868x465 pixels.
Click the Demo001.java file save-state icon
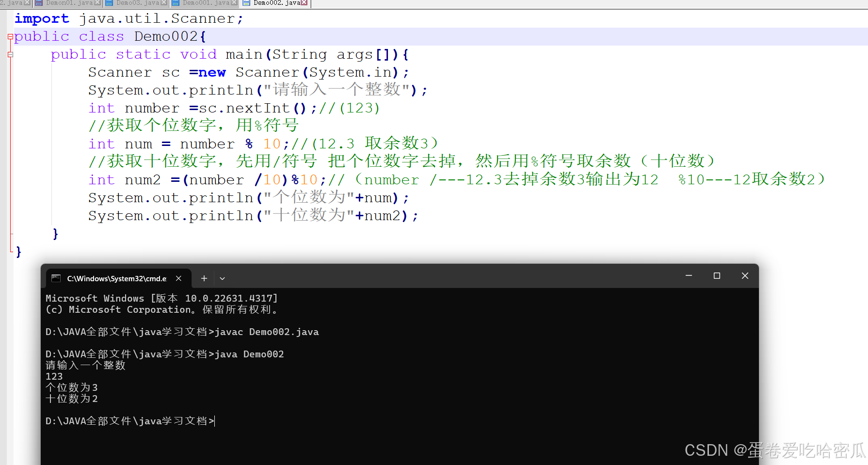click(x=176, y=3)
